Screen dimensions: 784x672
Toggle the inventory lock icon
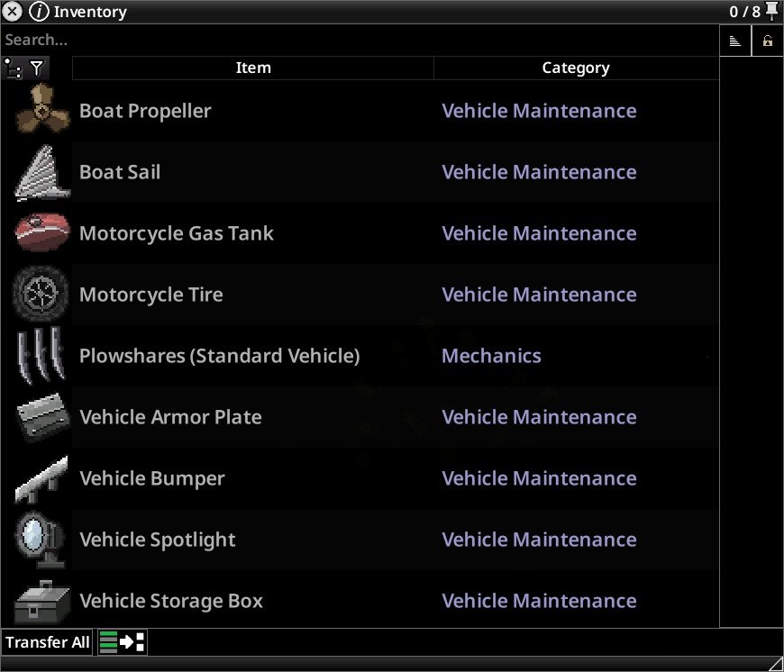point(768,41)
